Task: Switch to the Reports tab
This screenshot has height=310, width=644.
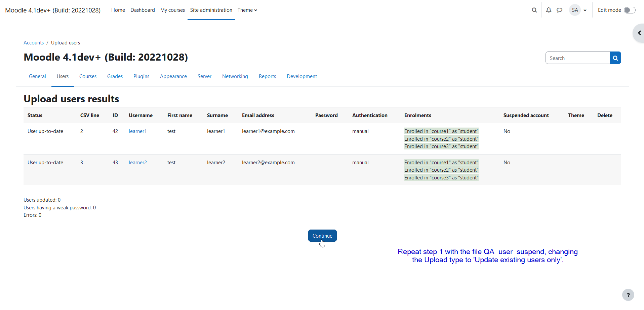Action: coord(267,76)
